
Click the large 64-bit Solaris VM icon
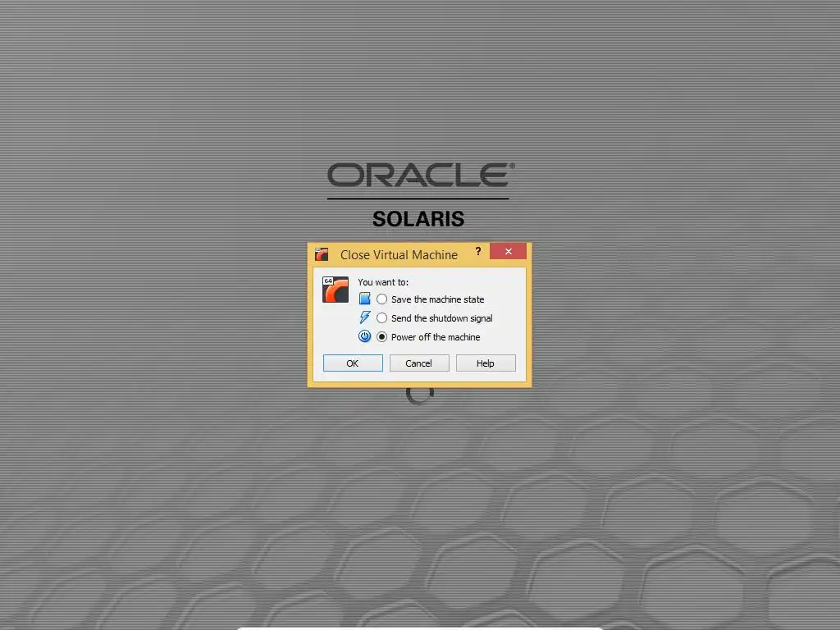point(336,290)
